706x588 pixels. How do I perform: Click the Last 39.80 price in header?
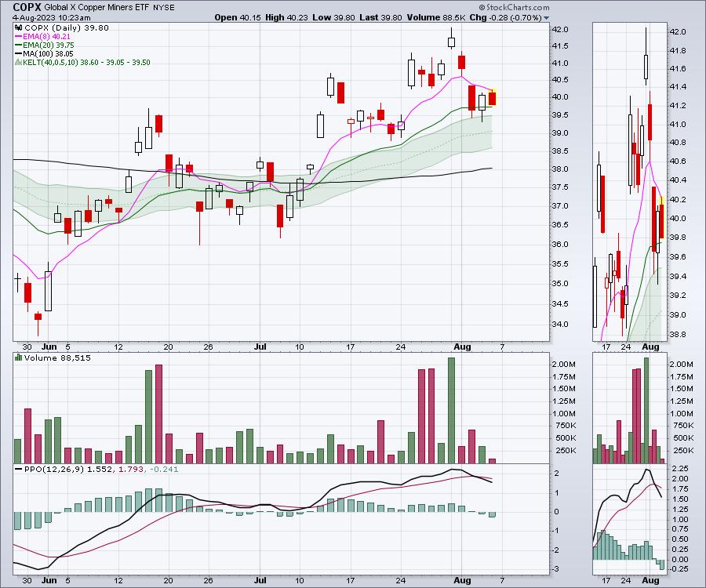[x=372, y=17]
